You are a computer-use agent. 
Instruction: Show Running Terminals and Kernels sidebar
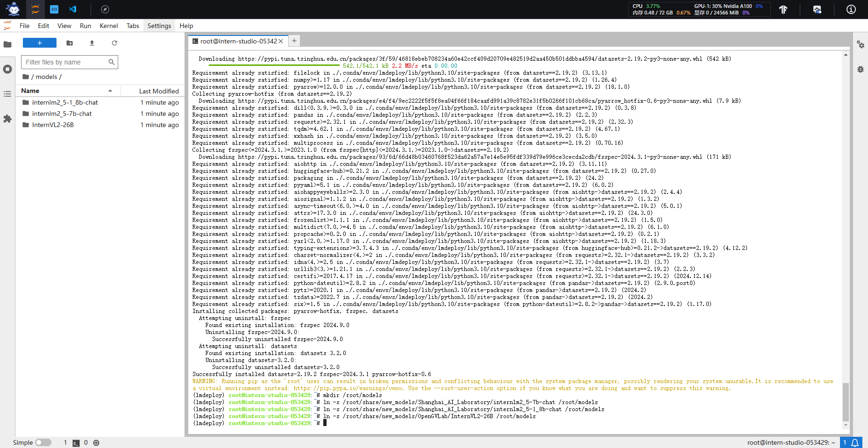point(7,69)
